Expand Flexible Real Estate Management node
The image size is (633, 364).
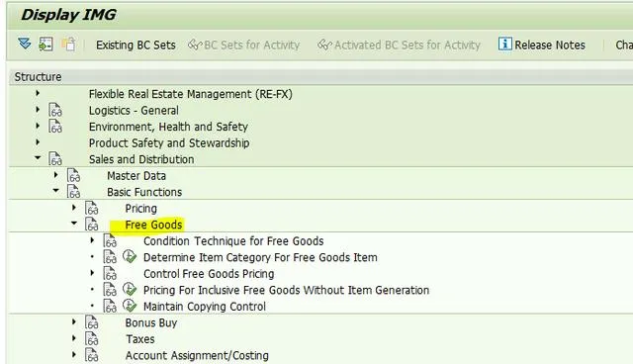pos(38,93)
